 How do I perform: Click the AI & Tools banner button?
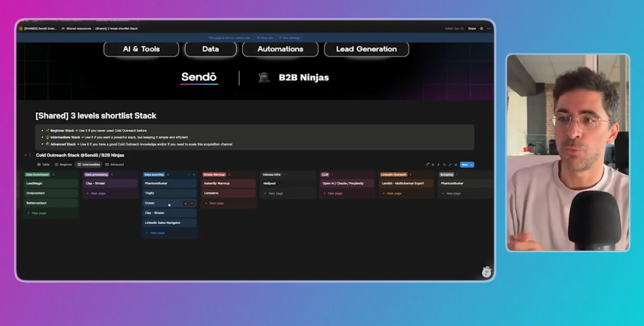(141, 49)
